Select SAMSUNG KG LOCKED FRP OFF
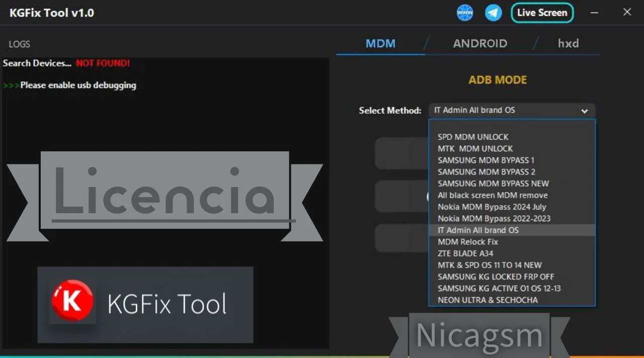Screen dimensions: 644x358 [x=512, y=277]
